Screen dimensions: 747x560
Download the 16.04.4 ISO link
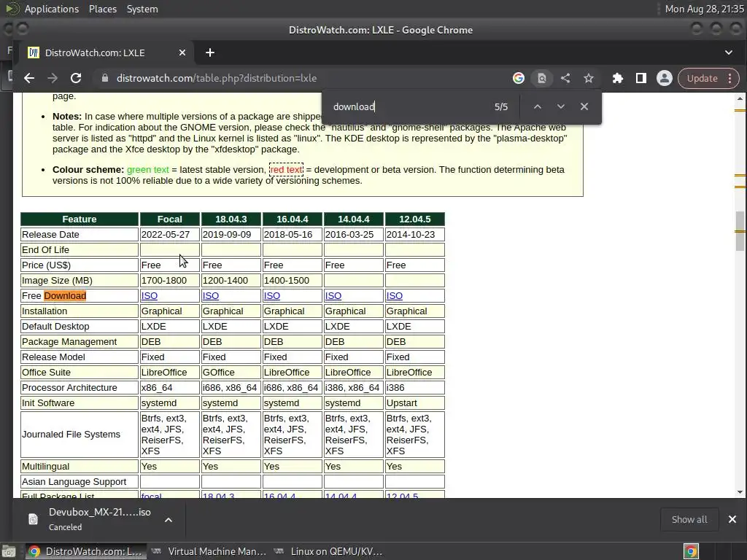(272, 296)
